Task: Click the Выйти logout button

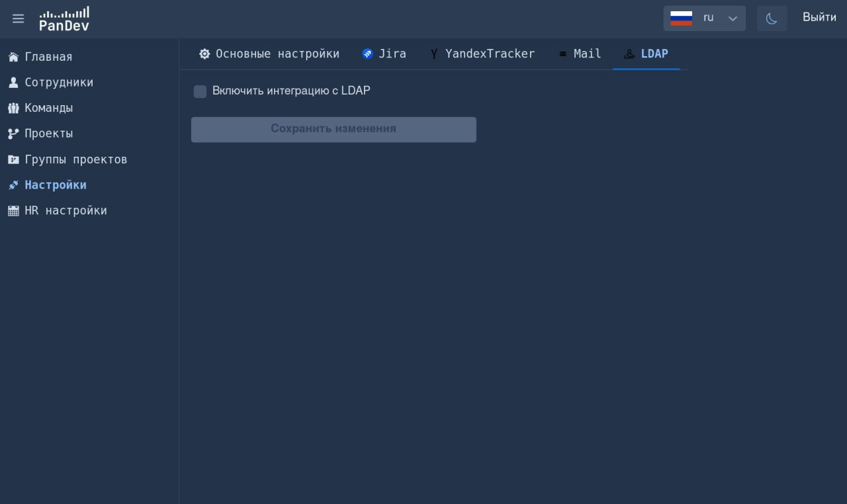Action: coord(819,17)
